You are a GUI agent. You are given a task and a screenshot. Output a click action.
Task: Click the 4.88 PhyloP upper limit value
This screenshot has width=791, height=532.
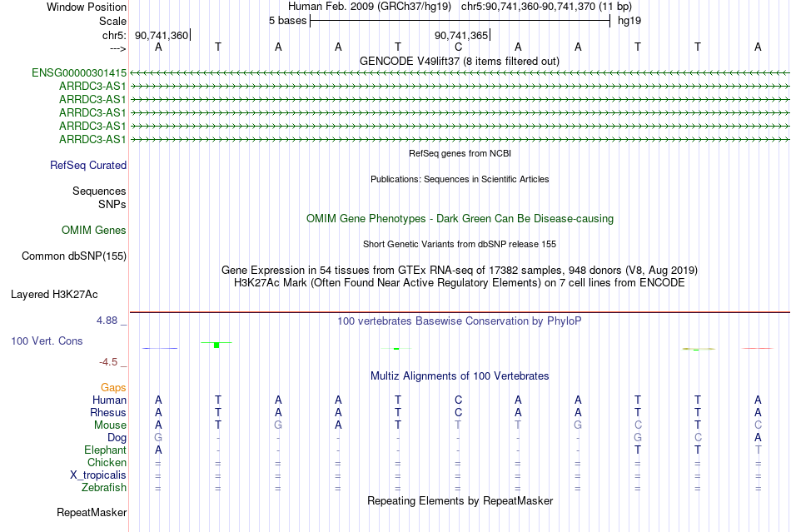tap(107, 321)
